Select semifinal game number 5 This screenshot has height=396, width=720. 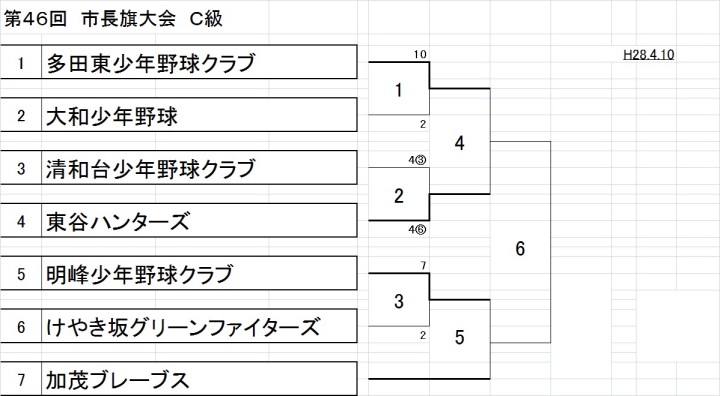coord(459,337)
